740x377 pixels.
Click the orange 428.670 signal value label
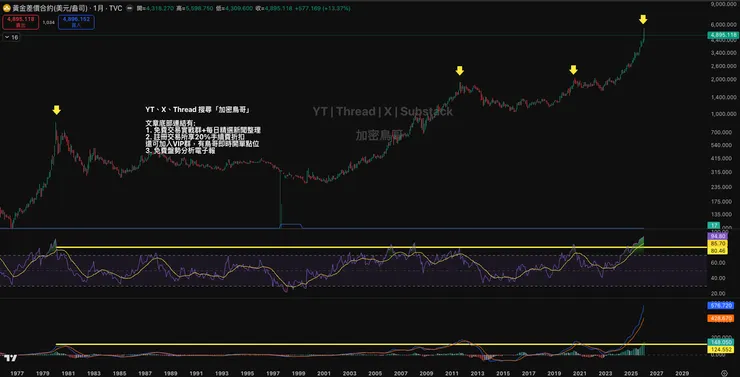(720, 318)
